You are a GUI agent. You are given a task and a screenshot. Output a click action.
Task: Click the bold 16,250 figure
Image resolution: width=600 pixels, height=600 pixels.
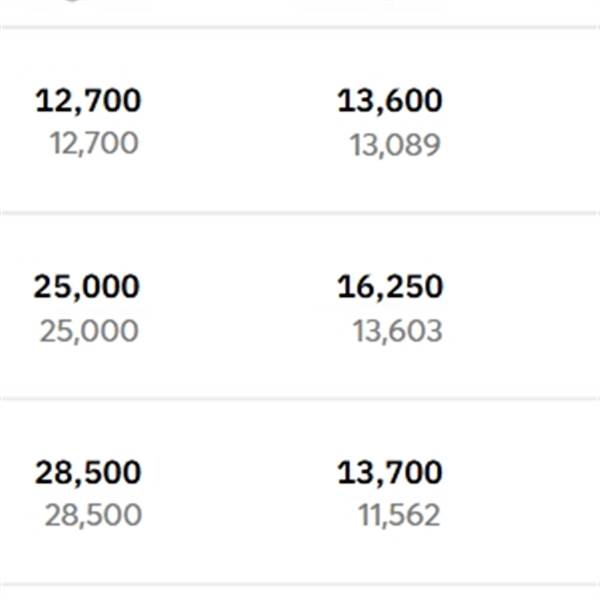click(390, 287)
